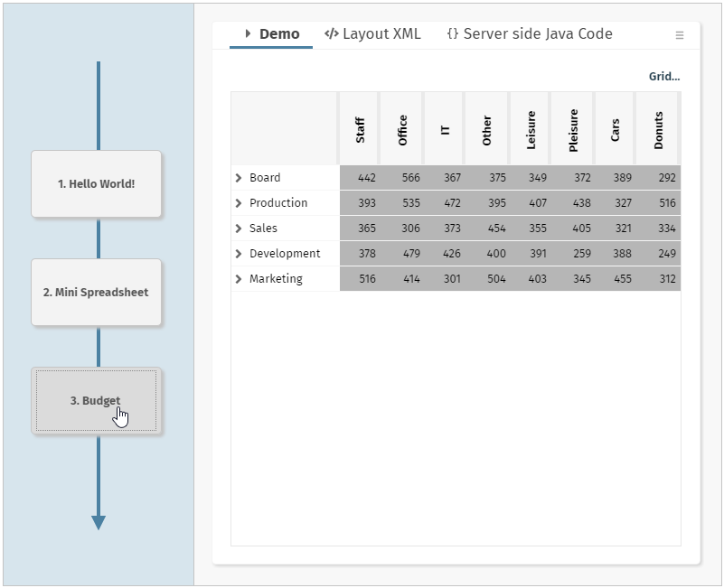Click the Staff column header
The image size is (724, 588).
point(360,129)
